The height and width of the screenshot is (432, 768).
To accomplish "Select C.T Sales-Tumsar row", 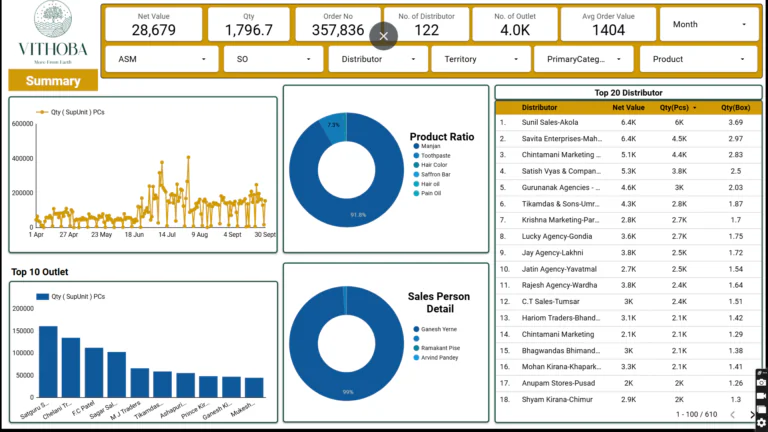I will 628,301.
